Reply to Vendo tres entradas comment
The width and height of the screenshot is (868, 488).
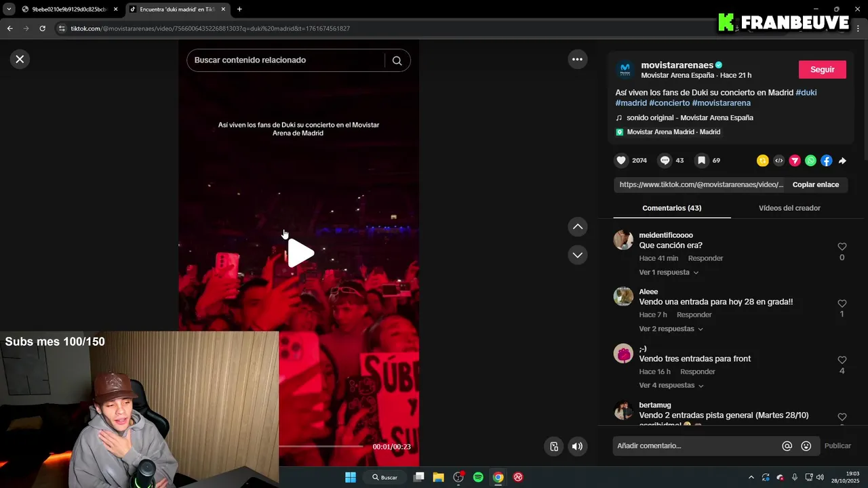[698, 371]
